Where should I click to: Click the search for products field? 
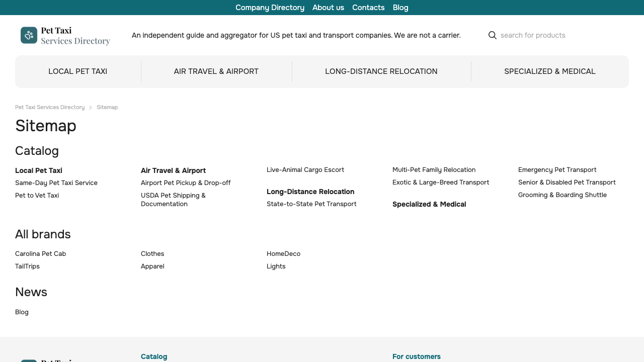(x=558, y=35)
